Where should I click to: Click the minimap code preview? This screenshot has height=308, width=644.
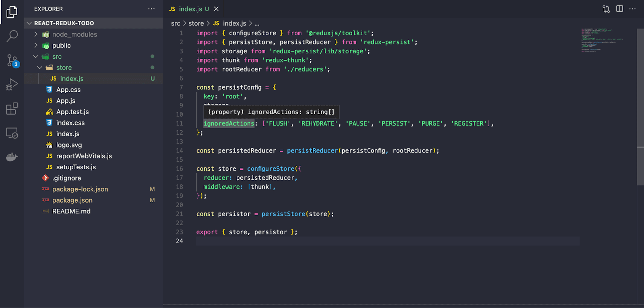tap(601, 40)
